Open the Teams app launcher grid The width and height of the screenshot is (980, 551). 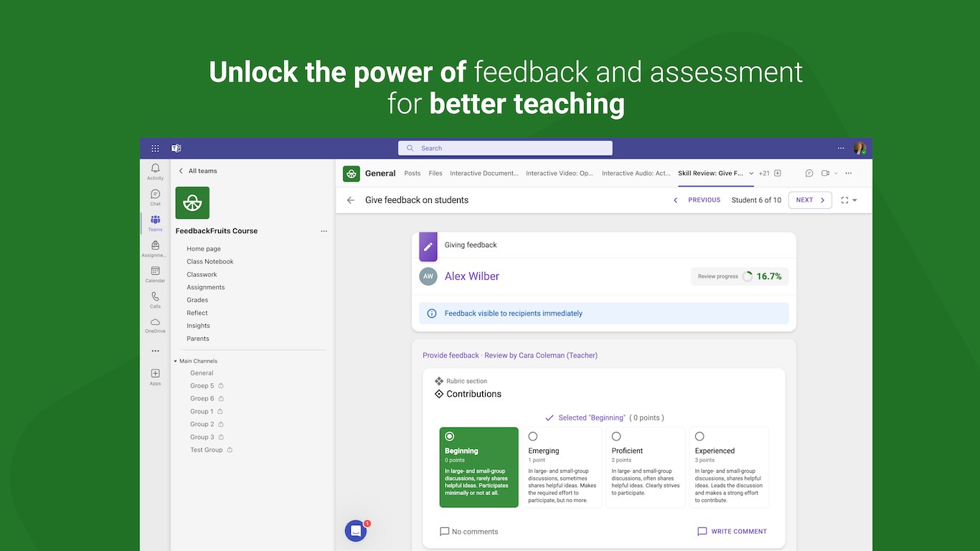pos(155,149)
